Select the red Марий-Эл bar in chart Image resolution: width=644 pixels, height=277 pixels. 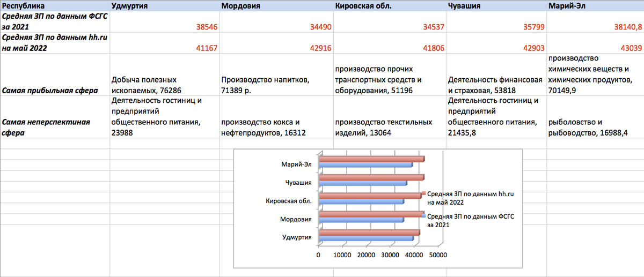pos(371,159)
